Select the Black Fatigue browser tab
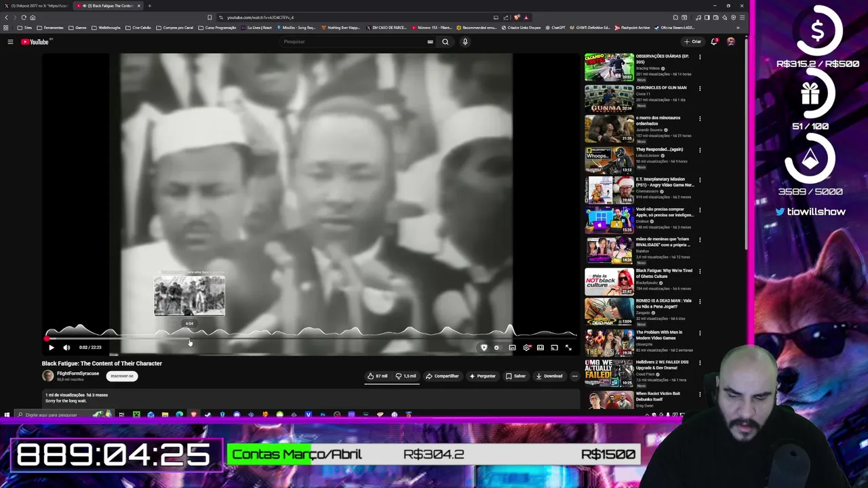The width and height of the screenshot is (868, 488). pyautogui.click(x=108, y=6)
